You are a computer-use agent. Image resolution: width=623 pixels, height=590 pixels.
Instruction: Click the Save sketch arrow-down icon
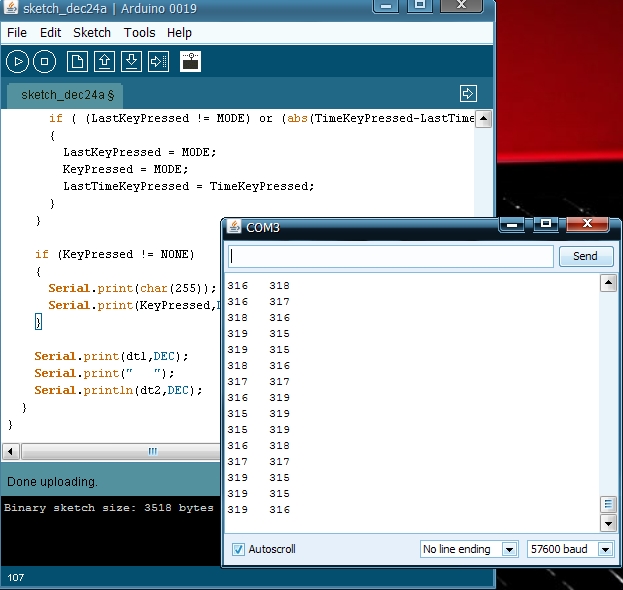pyautogui.click(x=131, y=62)
